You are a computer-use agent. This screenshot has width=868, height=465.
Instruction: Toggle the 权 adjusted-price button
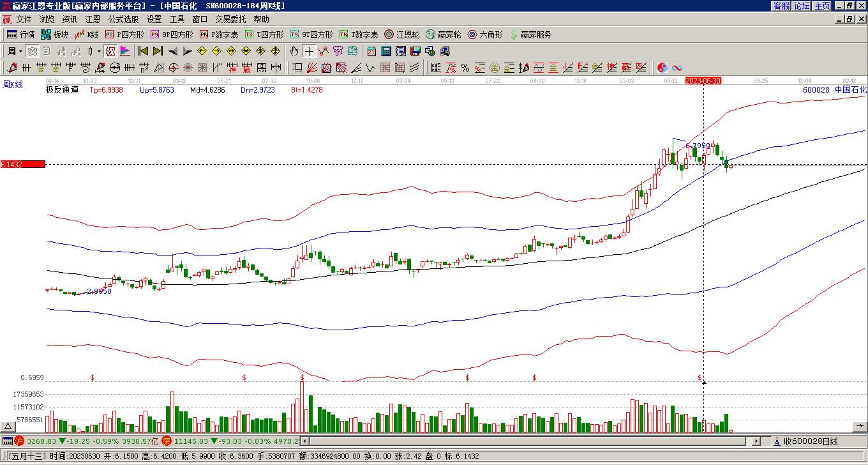(110, 51)
